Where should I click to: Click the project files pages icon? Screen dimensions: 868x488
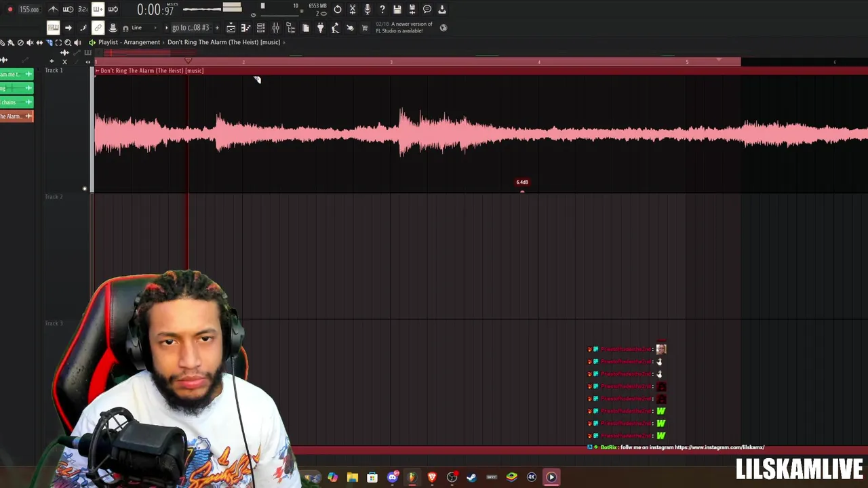coord(306,28)
